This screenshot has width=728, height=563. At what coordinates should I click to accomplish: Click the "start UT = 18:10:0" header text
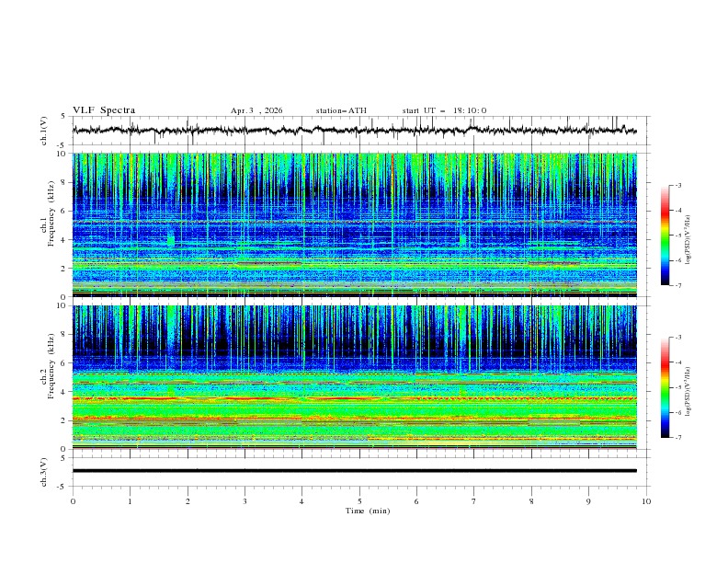tap(444, 110)
